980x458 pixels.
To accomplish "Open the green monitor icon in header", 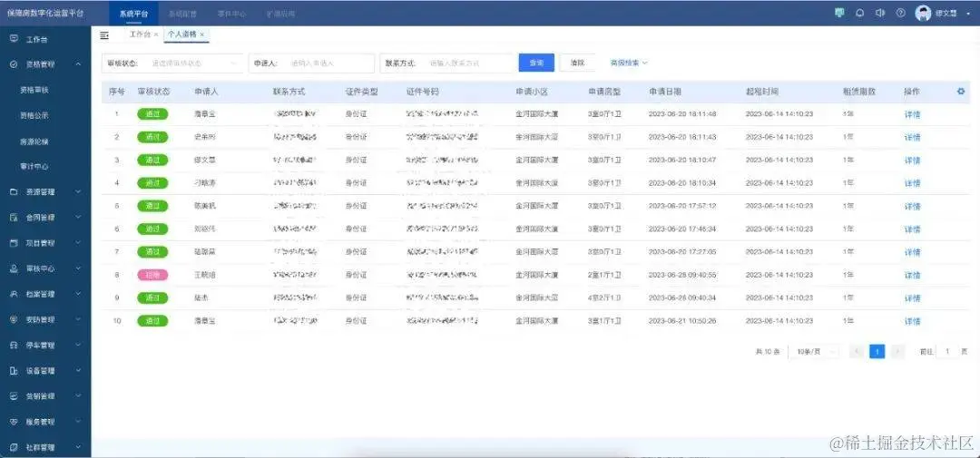I will (839, 13).
